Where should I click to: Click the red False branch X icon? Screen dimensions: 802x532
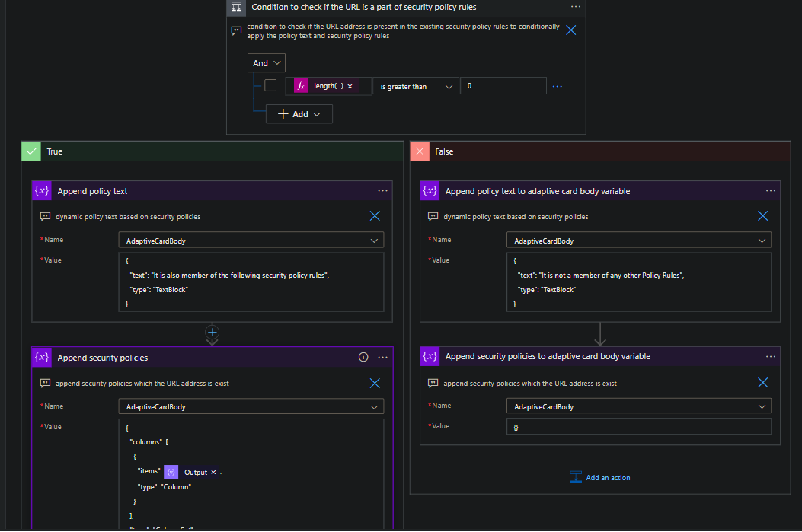pyautogui.click(x=420, y=151)
